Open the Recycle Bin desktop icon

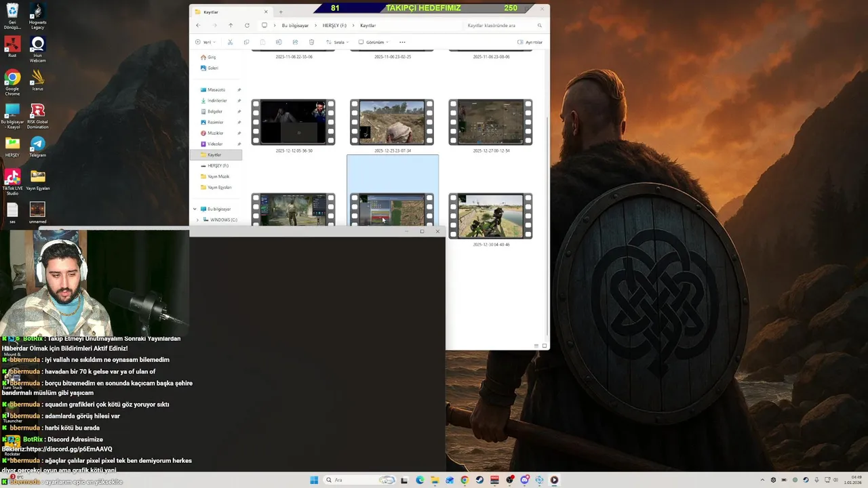pyautogui.click(x=12, y=17)
